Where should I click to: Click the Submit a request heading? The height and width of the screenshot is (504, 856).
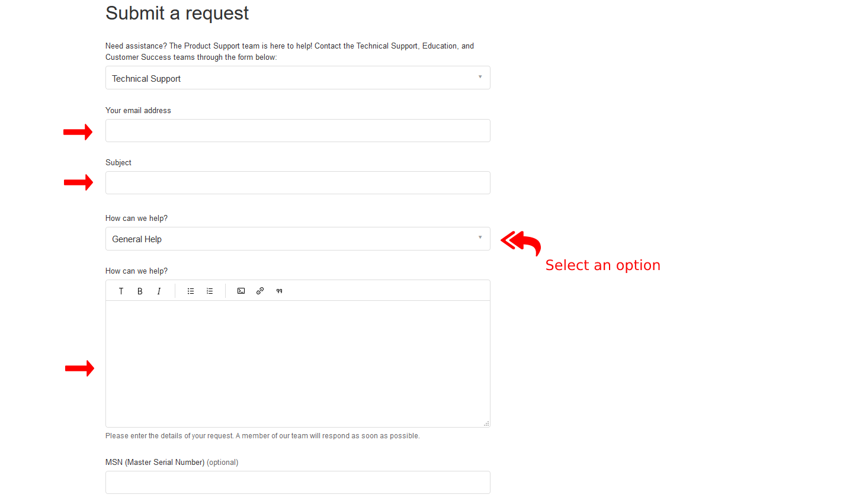[177, 13]
